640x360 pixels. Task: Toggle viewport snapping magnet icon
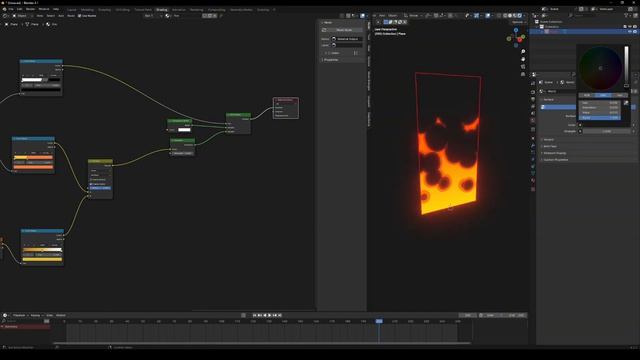[x=436, y=16]
